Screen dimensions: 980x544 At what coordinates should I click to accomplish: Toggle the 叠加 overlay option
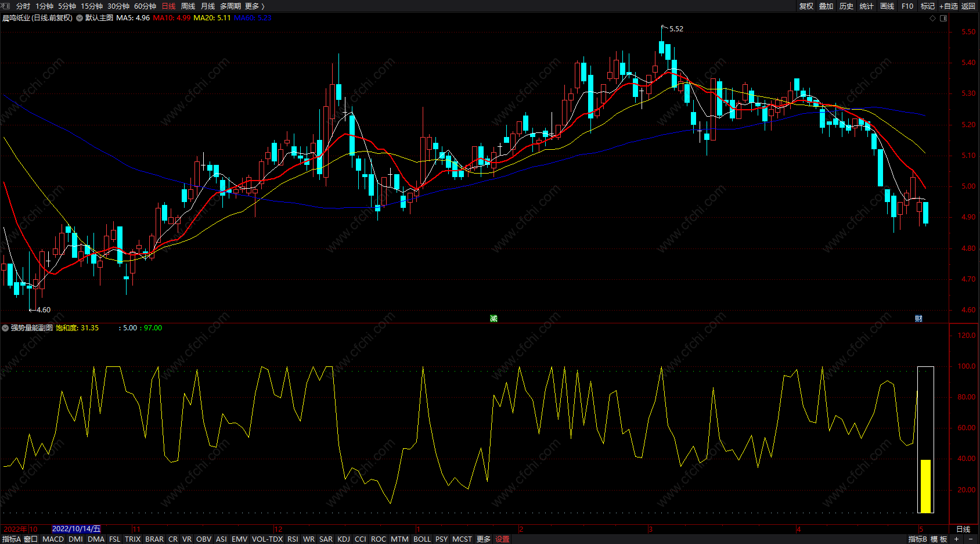(x=826, y=6)
